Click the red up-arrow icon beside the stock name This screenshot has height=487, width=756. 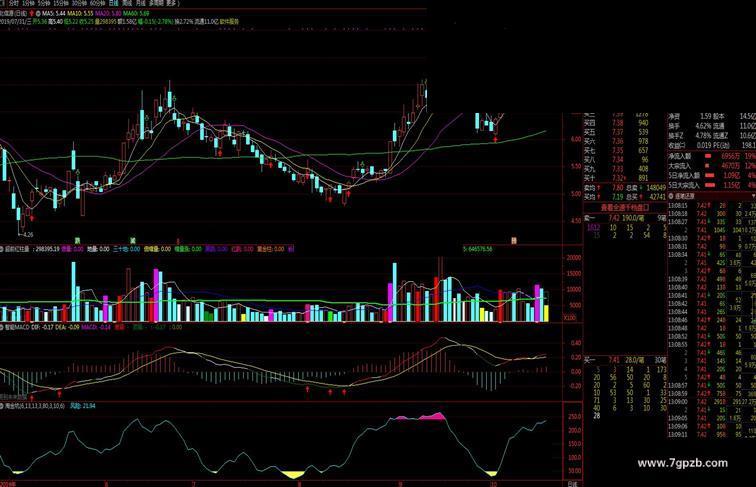tap(31, 14)
